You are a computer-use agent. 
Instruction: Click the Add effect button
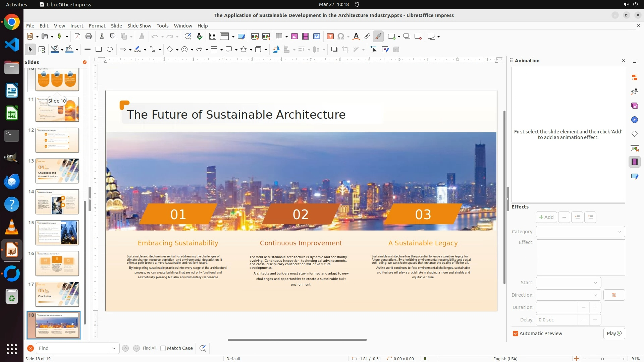[x=546, y=217]
